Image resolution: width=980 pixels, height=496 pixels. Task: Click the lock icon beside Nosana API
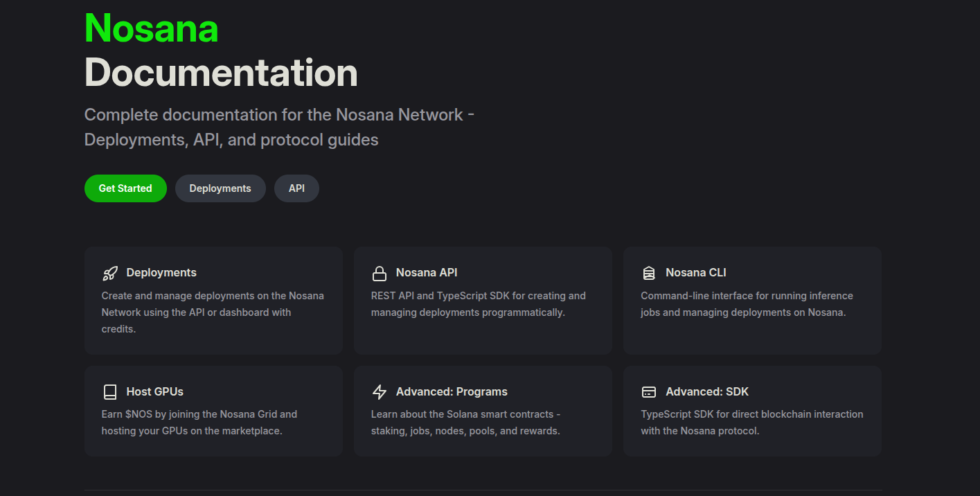pos(379,273)
